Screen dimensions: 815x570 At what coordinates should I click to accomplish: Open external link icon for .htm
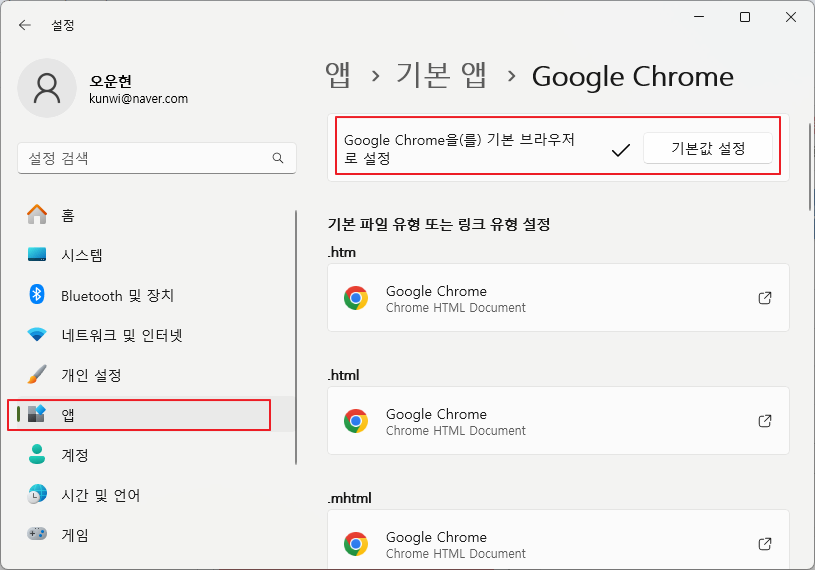point(765,298)
